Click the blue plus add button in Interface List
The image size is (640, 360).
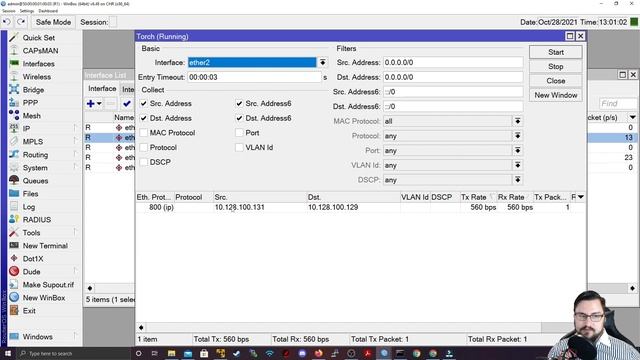[x=91, y=104]
